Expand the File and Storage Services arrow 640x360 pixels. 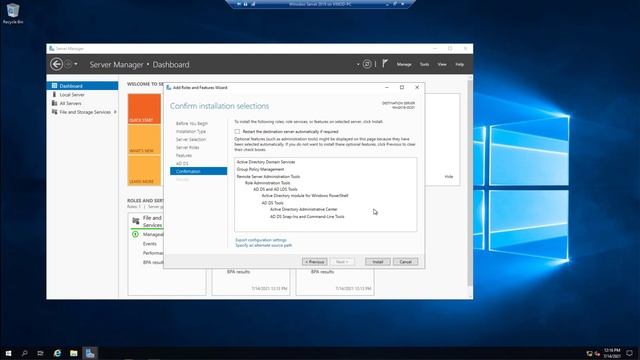115,112
